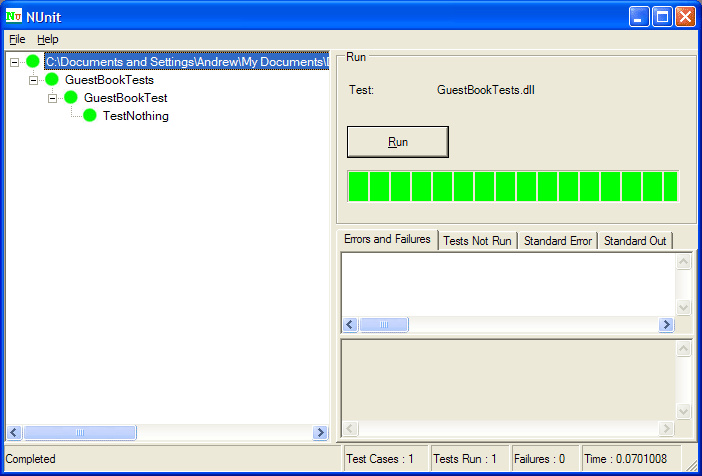Click up arrow of errors list vertical scrollbar

(x=683, y=262)
